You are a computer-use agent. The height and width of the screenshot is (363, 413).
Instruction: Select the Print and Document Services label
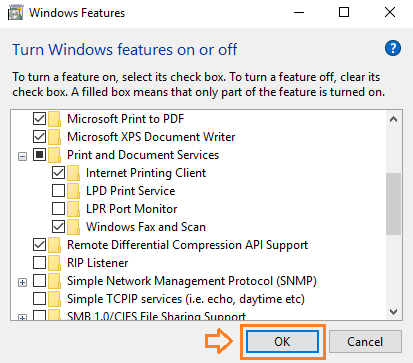click(x=143, y=155)
